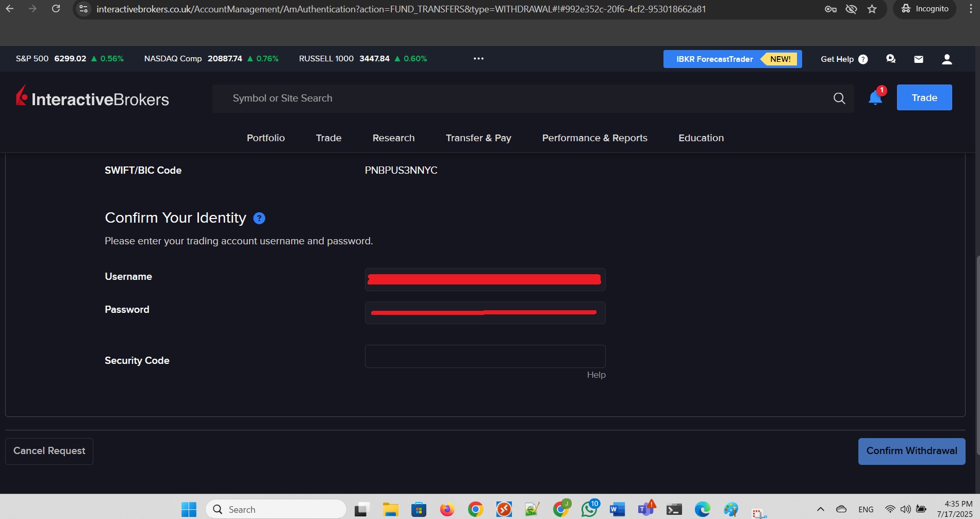Open Microsoft Store from taskbar

pyautogui.click(x=419, y=509)
